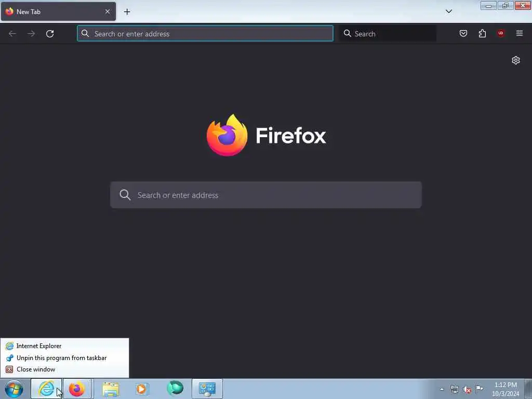This screenshot has height=399, width=532.
Task: Click the Internet Explorer taskbar icon
Action: pos(46,389)
